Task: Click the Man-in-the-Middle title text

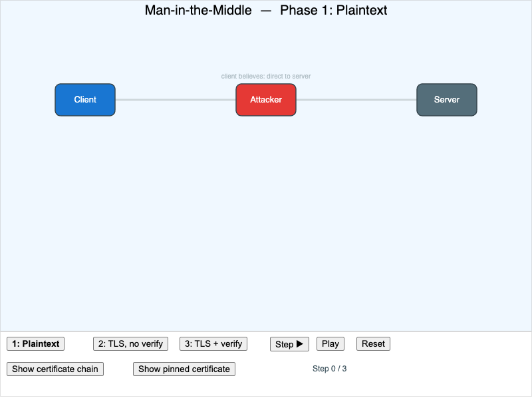Action: coord(198,10)
